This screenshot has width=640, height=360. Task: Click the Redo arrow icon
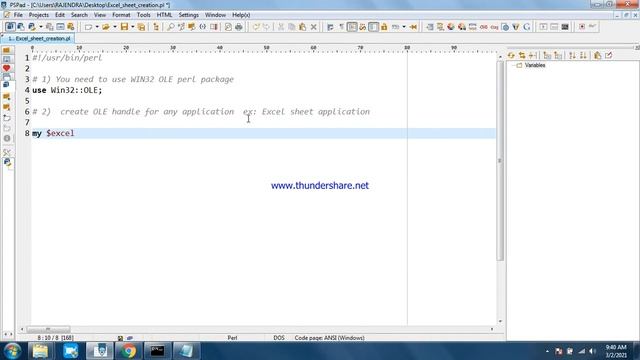(266, 27)
